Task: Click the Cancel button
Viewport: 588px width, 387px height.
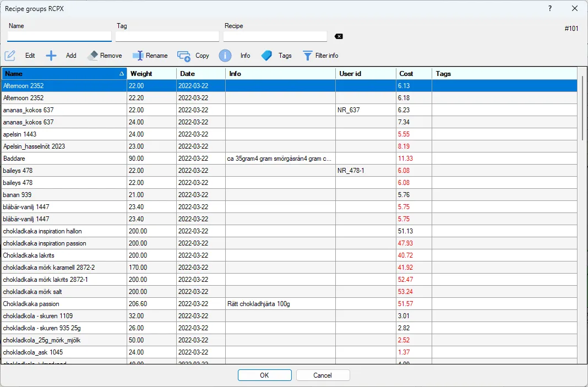Action: tap(323, 375)
